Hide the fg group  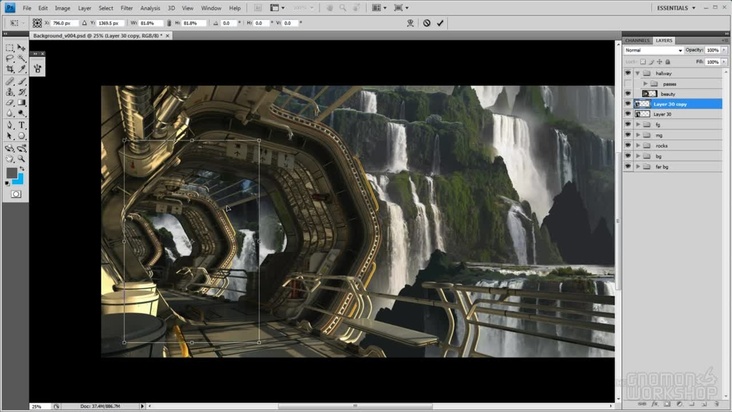628,125
